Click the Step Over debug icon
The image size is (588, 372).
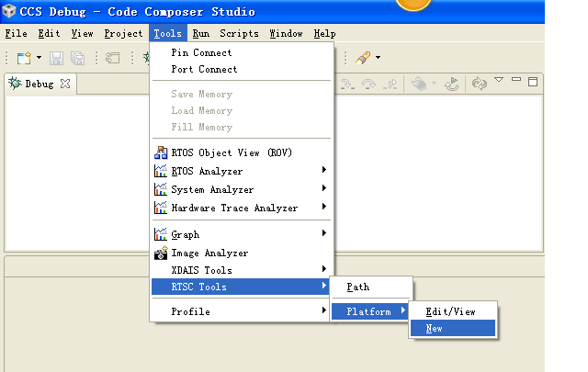pyautogui.click(x=368, y=84)
